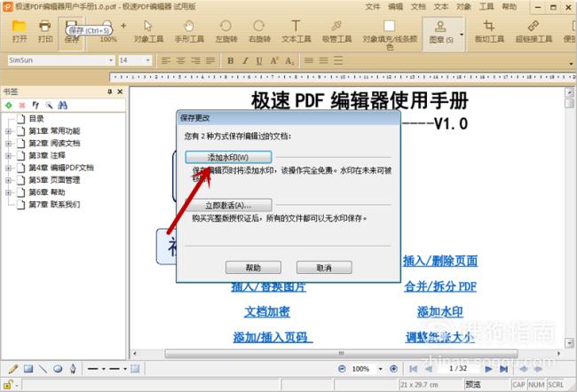Click 取消 to dismiss the save dialog
The width and height of the screenshot is (577, 392).
click(324, 267)
